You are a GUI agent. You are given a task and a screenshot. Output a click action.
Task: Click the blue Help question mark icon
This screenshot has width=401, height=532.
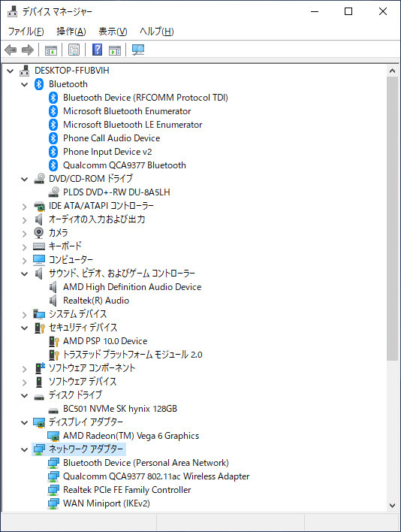click(x=98, y=50)
